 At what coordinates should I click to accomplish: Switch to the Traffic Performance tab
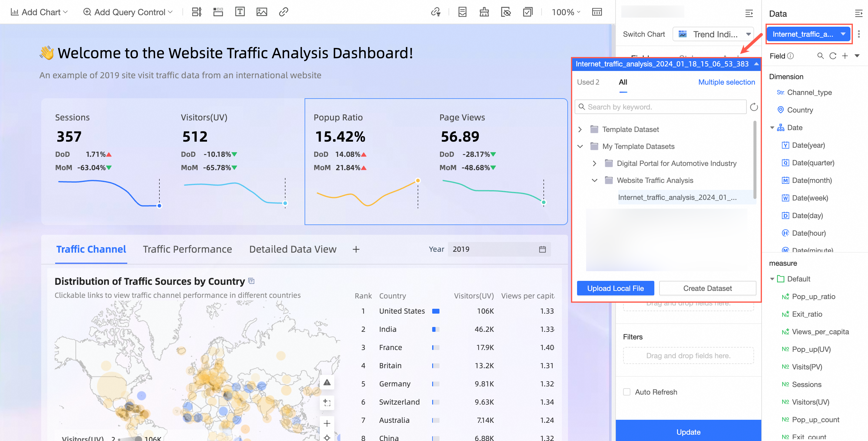pyautogui.click(x=187, y=249)
